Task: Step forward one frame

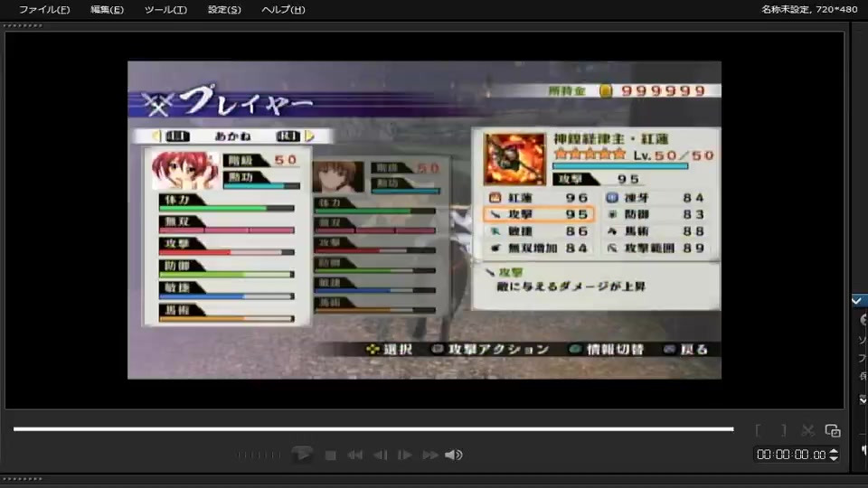Action: [405, 455]
